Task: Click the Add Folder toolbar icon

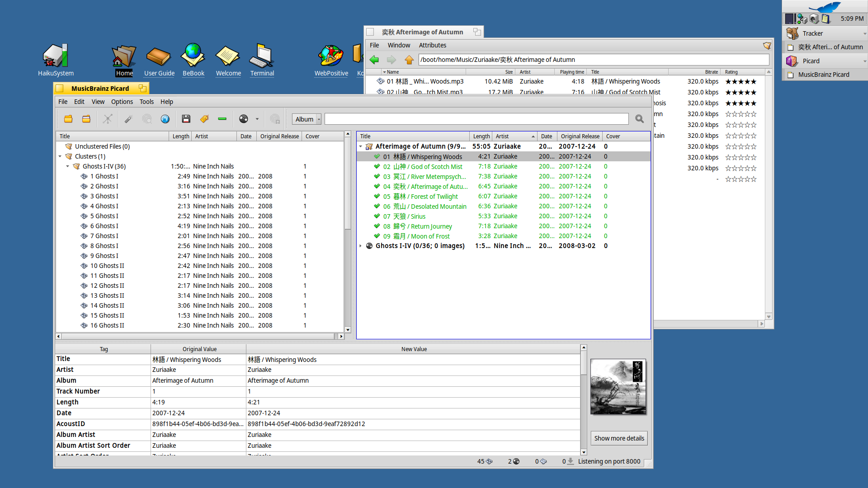Action: click(68, 119)
